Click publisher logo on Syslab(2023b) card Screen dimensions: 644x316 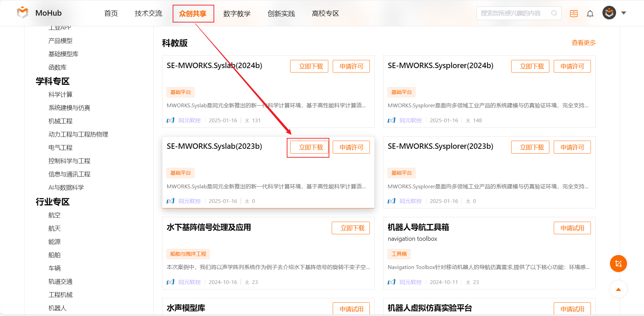(x=171, y=201)
